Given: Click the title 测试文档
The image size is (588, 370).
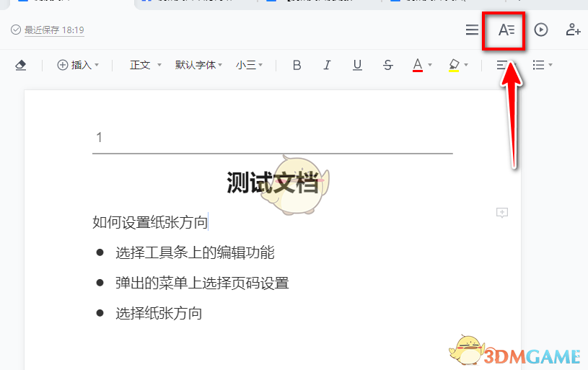Looking at the screenshot, I should [x=273, y=183].
